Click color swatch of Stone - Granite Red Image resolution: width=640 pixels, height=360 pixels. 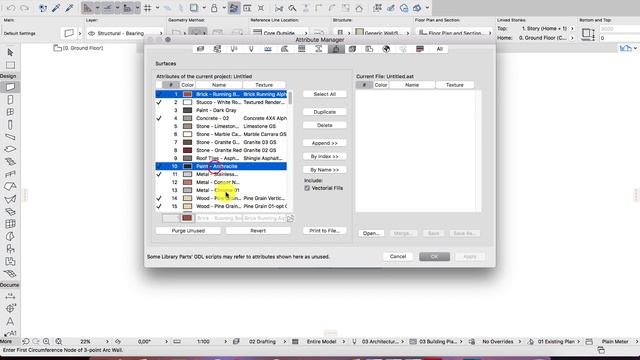(x=187, y=150)
